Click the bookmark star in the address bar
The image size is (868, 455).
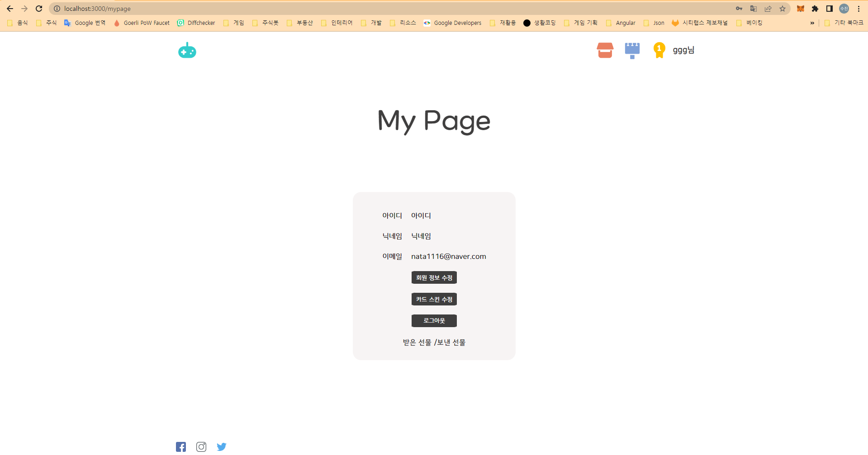click(782, 9)
